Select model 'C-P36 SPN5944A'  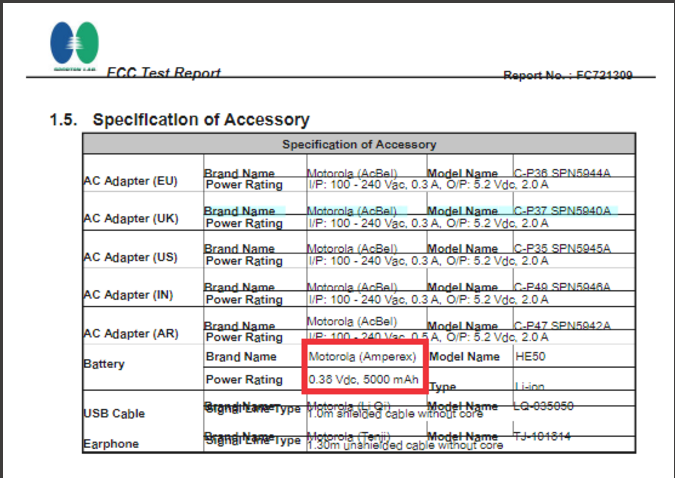click(562, 173)
